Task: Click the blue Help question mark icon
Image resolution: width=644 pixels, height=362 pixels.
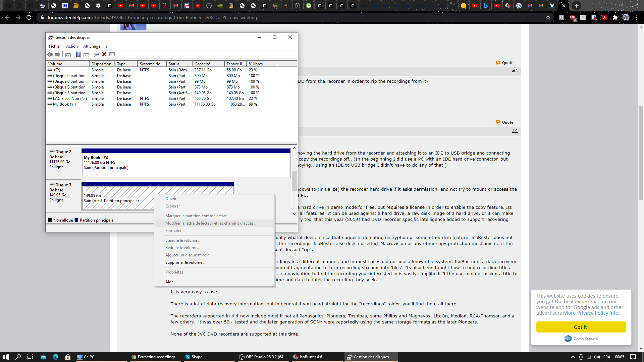Action: tap(78, 54)
